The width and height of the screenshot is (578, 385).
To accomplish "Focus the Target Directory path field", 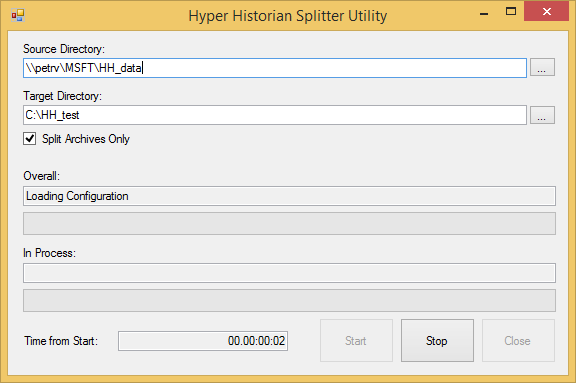I will 275,115.
